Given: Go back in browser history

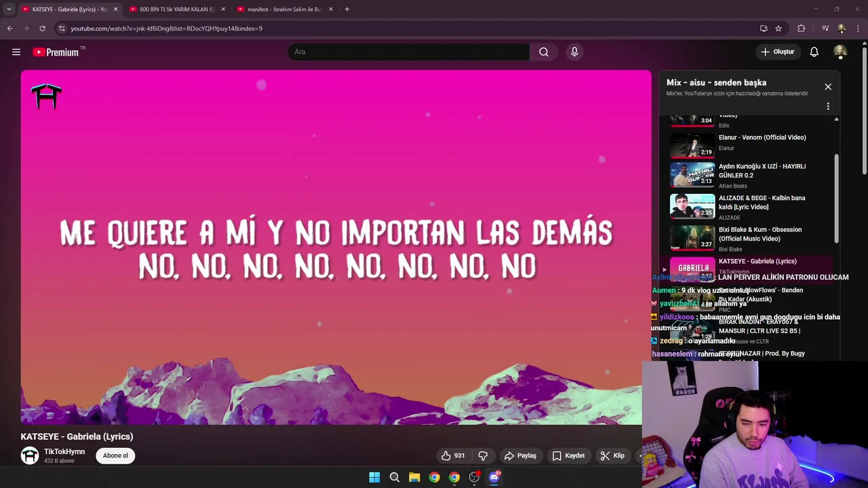Looking at the screenshot, I should 10,28.
